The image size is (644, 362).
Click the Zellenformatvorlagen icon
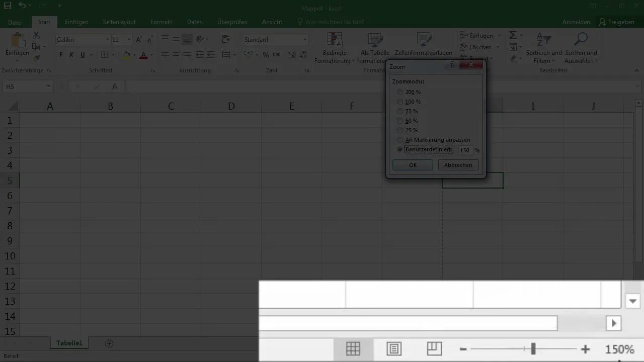[x=424, y=40]
